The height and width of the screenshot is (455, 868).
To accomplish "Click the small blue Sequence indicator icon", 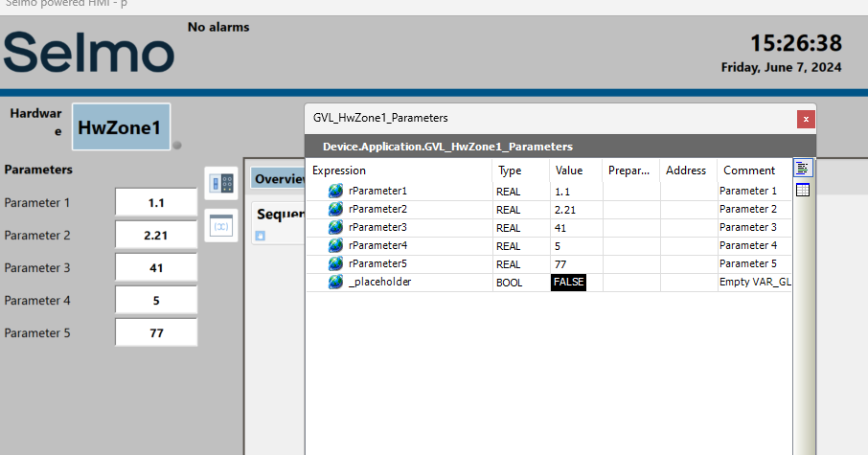I will click(x=261, y=236).
